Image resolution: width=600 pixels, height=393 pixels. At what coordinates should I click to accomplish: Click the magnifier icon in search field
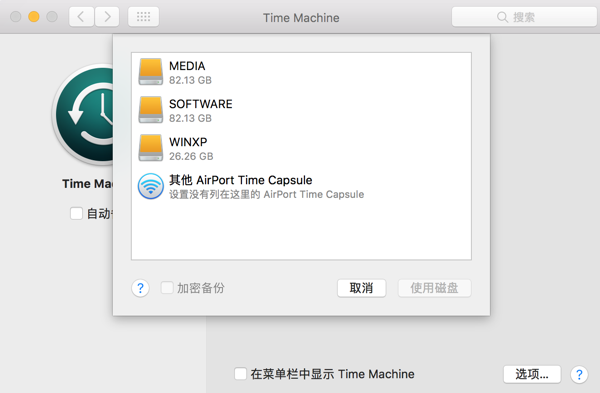click(502, 17)
